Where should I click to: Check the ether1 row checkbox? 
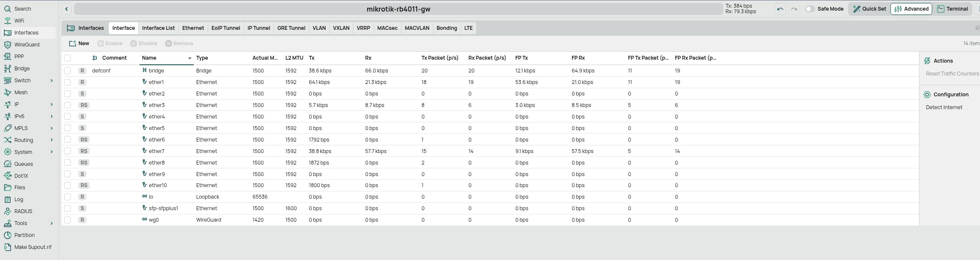click(67, 82)
